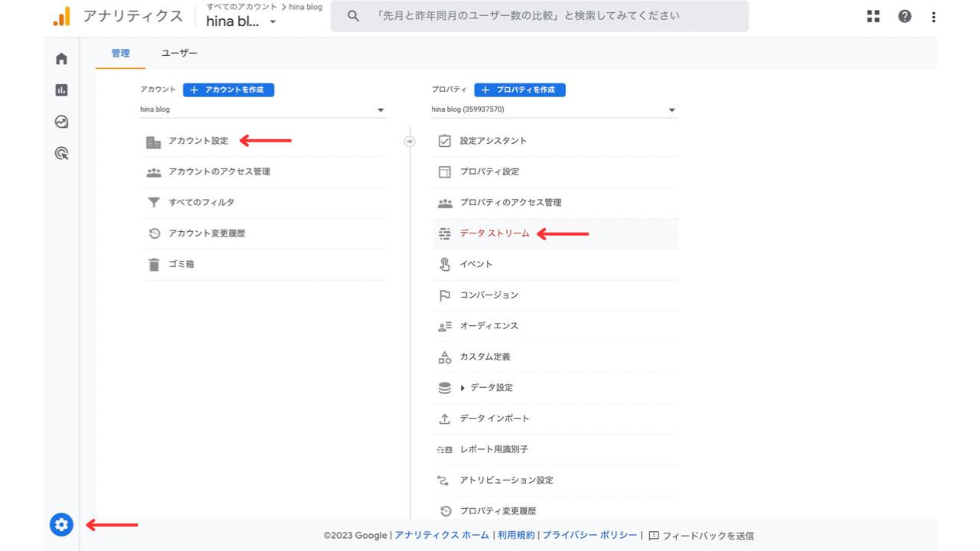Click the データ設定 database icon

point(445,388)
